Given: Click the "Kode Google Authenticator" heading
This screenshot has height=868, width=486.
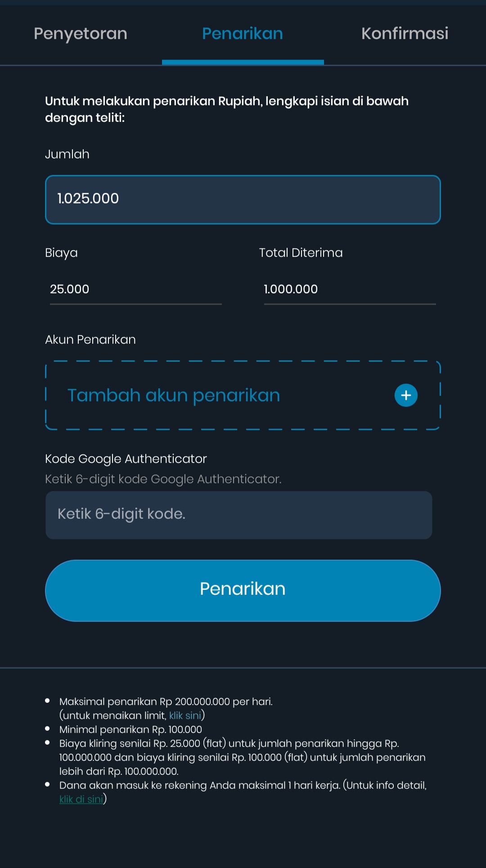Looking at the screenshot, I should [126, 459].
